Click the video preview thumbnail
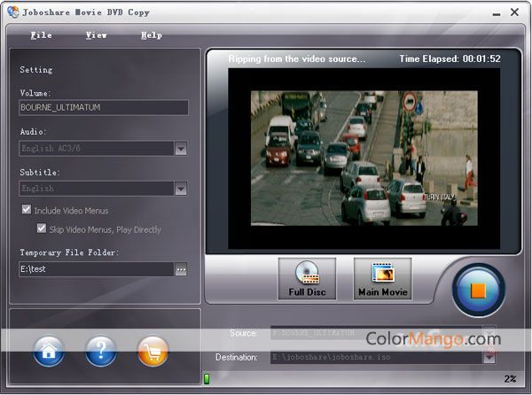 coord(364,159)
